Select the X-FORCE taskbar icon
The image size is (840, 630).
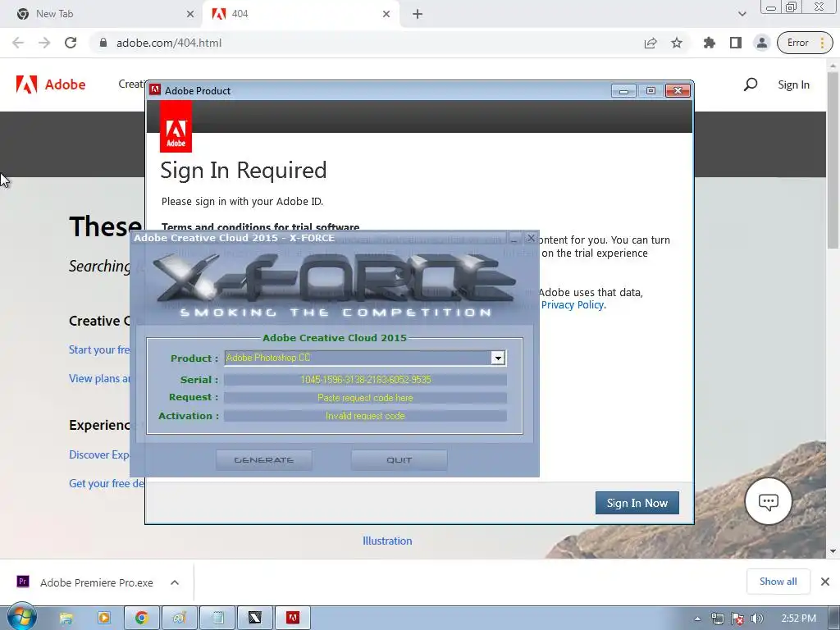pyautogui.click(x=255, y=619)
